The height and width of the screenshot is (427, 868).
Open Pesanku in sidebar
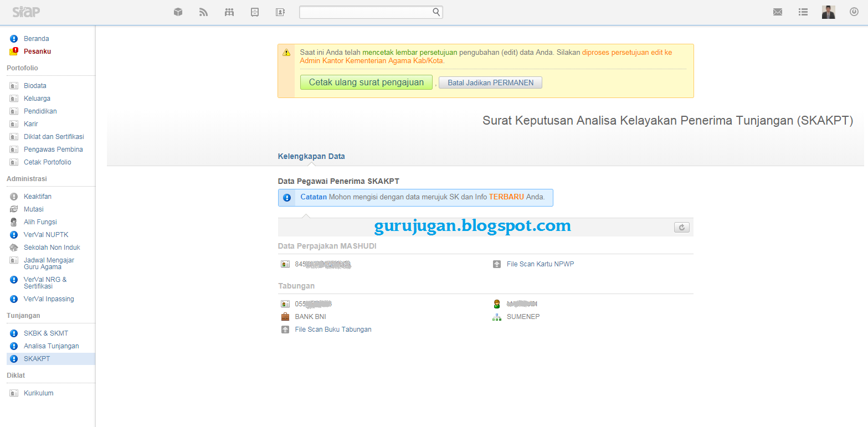click(37, 52)
